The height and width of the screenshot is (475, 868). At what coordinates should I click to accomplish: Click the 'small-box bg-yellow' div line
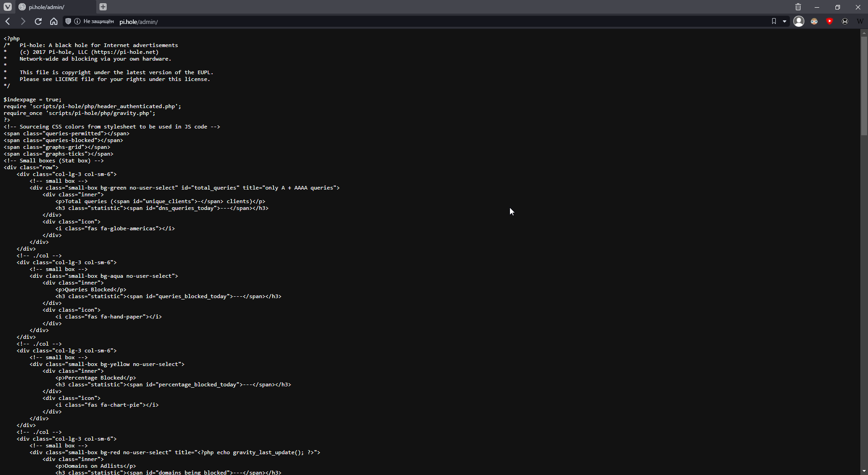(107, 364)
